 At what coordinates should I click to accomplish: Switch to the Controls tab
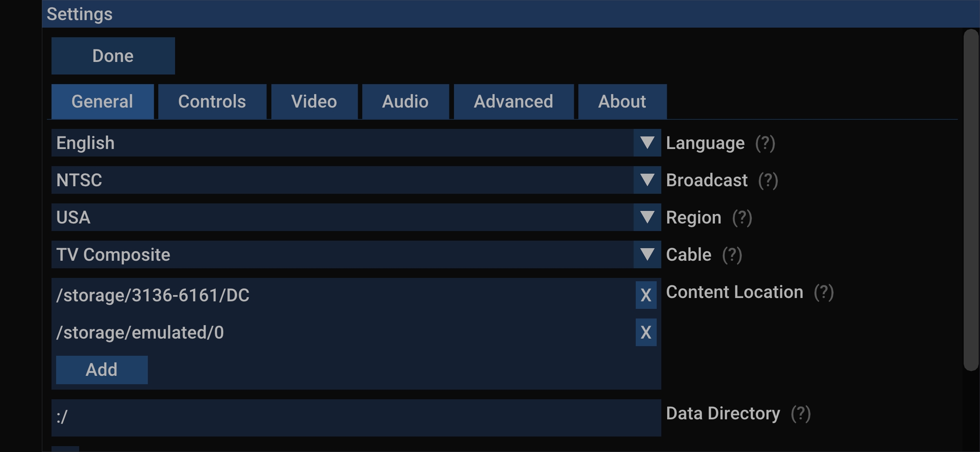pos(212,101)
